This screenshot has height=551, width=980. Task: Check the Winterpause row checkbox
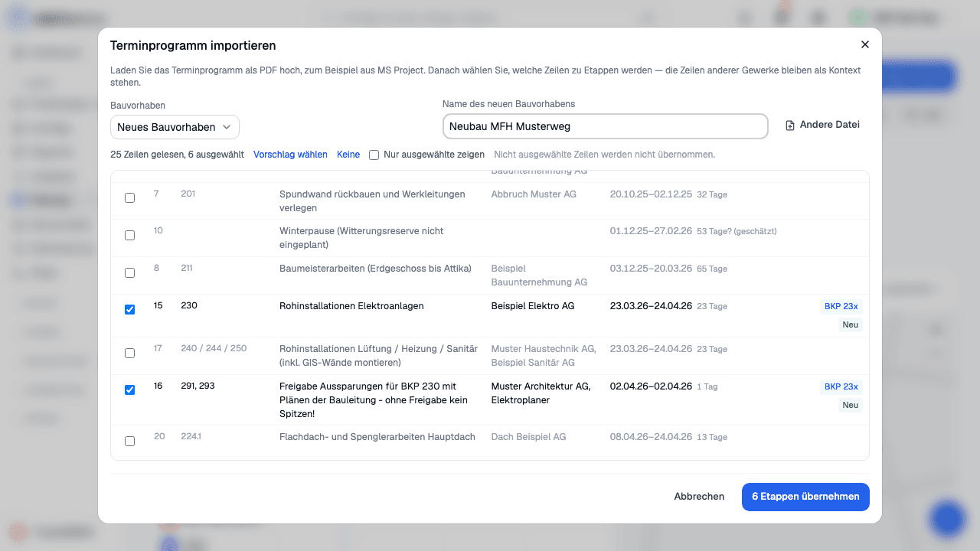click(x=129, y=236)
